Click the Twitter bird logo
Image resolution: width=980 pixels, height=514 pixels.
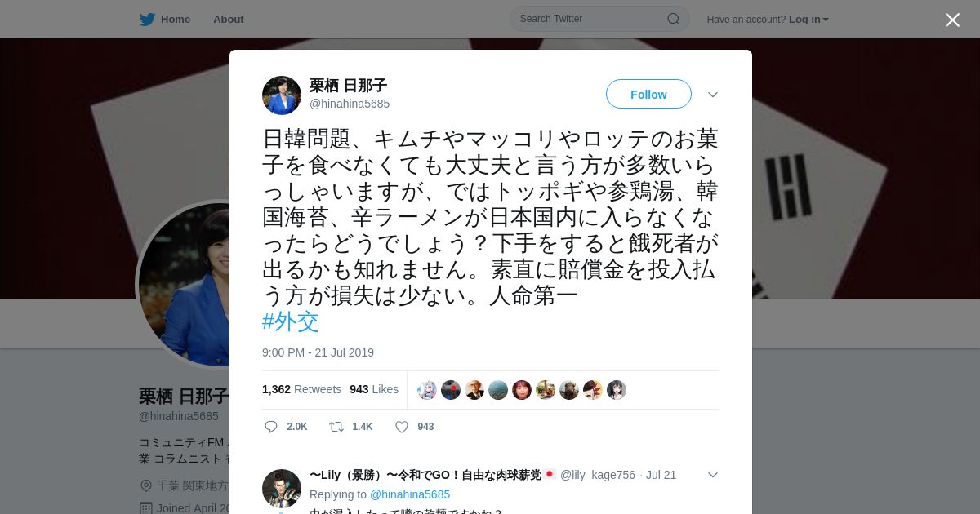click(147, 20)
